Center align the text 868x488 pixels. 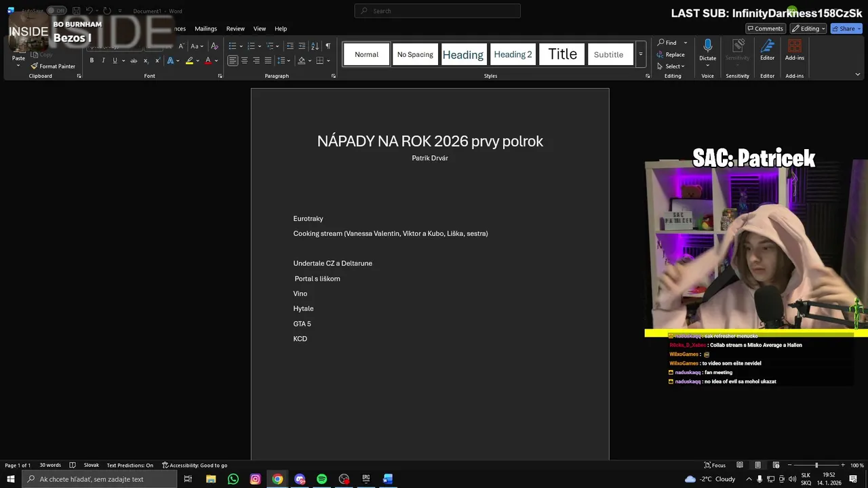coord(244,60)
